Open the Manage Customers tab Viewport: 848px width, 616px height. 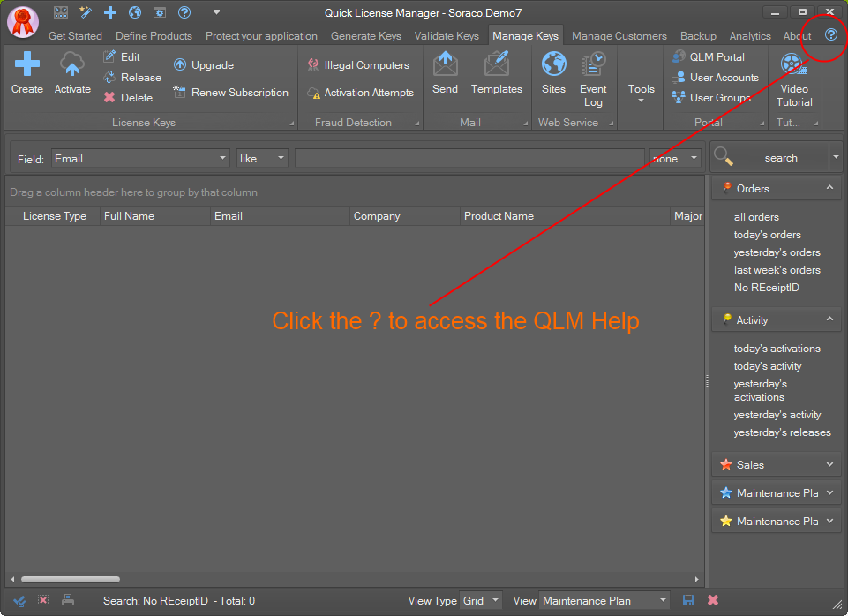[619, 35]
